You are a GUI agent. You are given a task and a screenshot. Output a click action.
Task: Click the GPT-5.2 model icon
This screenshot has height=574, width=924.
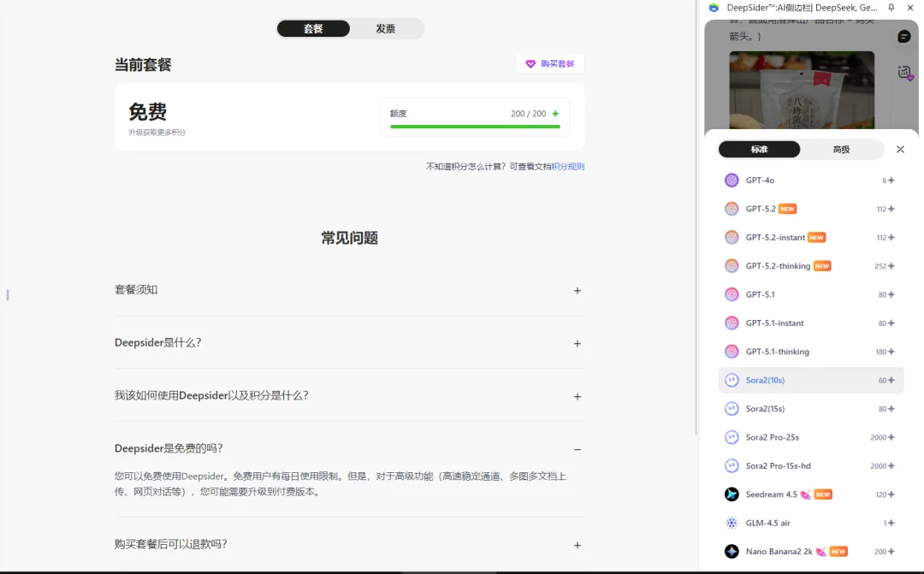click(731, 209)
